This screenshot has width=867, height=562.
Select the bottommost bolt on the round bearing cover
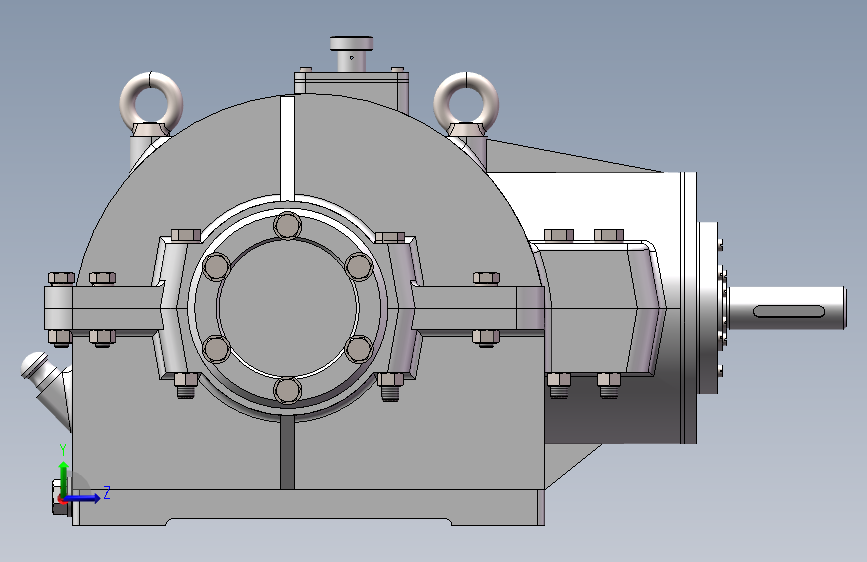point(288,391)
